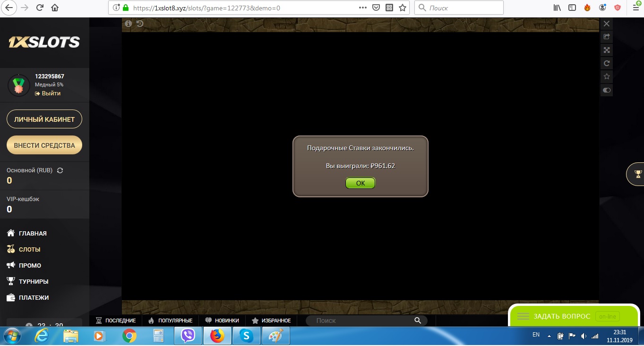Open the Firefox account icon
The height and width of the screenshot is (346, 644).
pyautogui.click(x=602, y=8)
